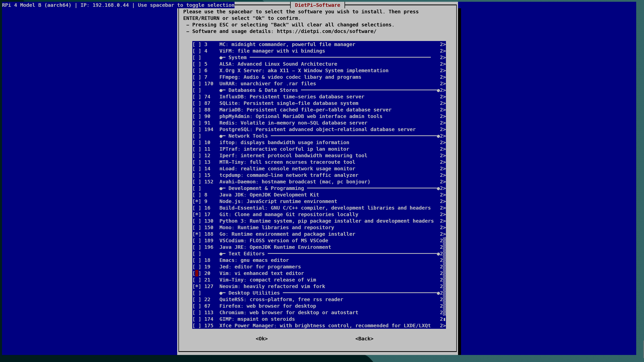The height and width of the screenshot is (362, 644).
Task: Select the Databases & Data Stores header
Action: 263,90
